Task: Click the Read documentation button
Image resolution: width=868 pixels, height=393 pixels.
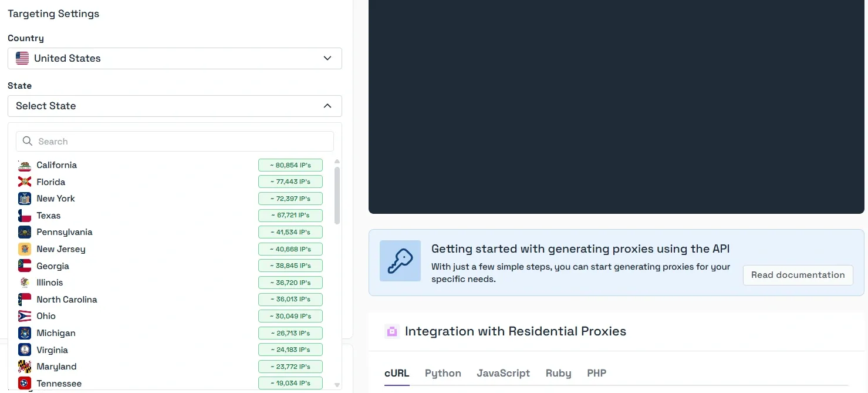Action: (798, 275)
